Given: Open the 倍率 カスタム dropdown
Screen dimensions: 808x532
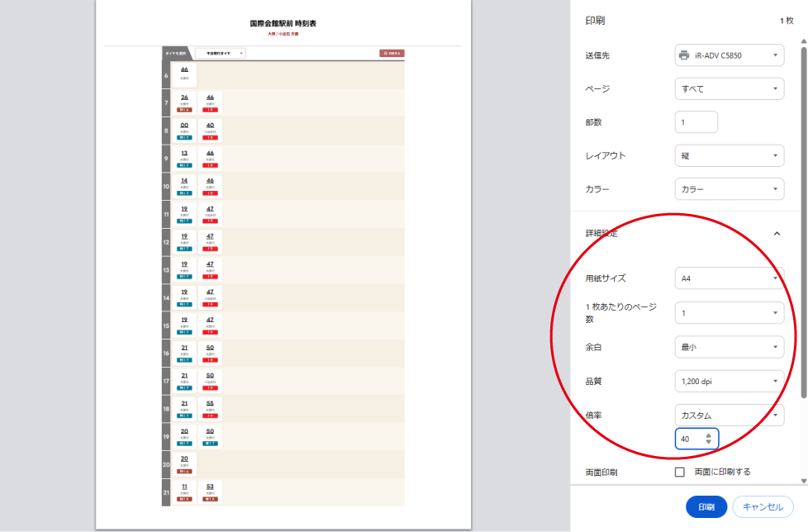Looking at the screenshot, I should (729, 415).
